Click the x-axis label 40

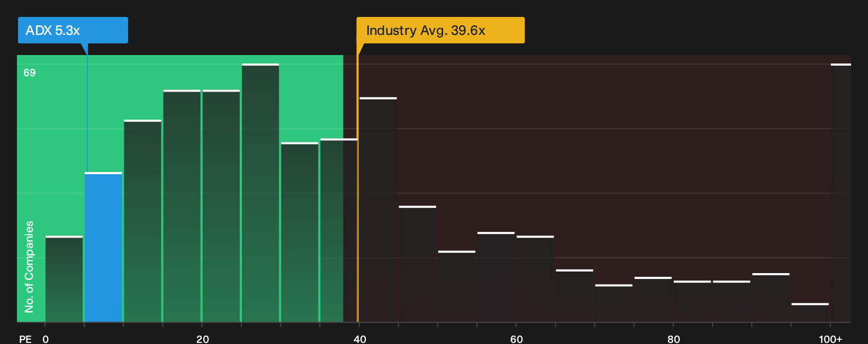359,339
